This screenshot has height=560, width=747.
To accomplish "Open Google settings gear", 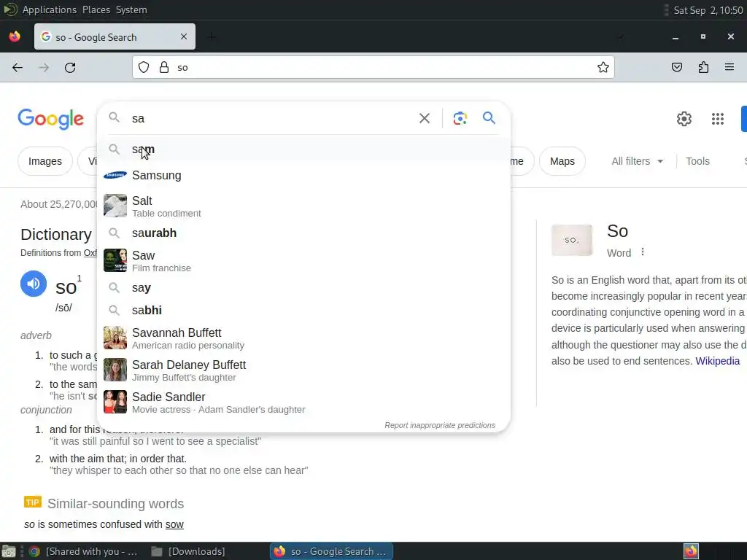I will tap(684, 119).
